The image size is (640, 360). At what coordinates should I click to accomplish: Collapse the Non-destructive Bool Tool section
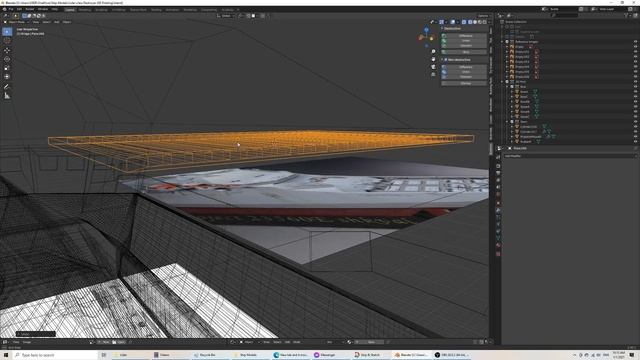pos(442,60)
